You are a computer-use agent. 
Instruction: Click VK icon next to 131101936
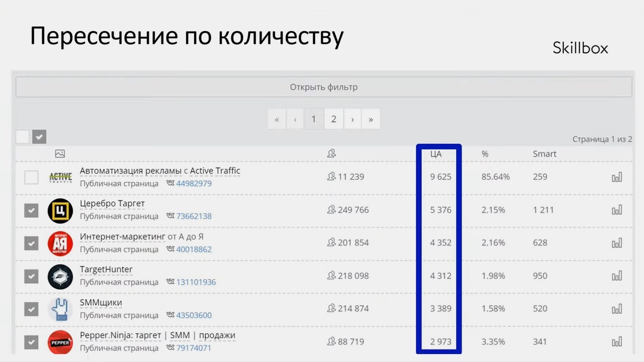170,282
